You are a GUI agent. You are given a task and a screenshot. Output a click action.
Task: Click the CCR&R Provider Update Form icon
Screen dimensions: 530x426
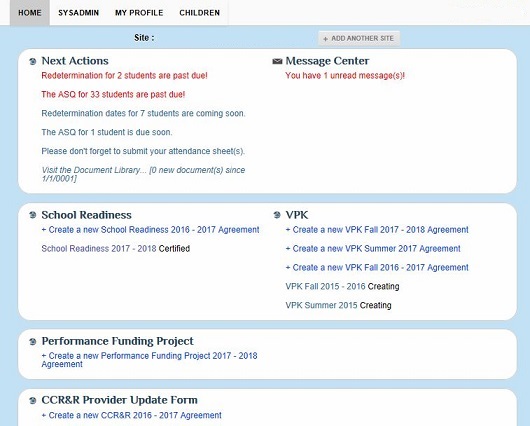(33, 401)
